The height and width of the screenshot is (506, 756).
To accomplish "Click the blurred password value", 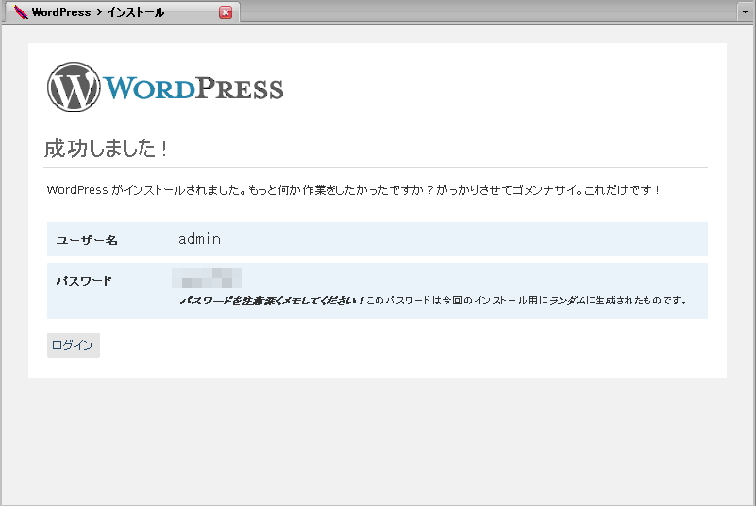I will [207, 278].
